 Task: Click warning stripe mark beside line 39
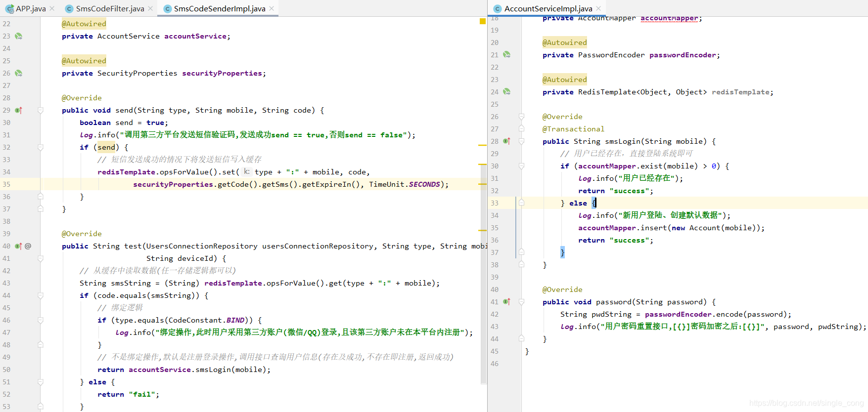(x=483, y=230)
